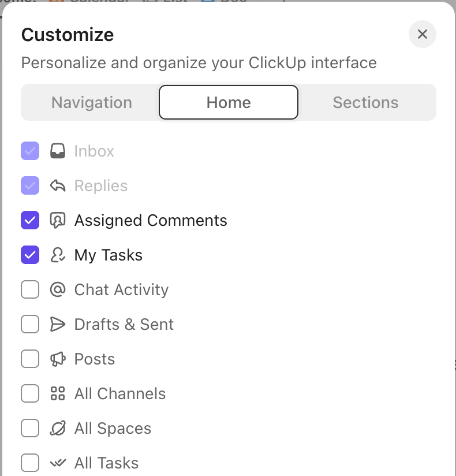456x476 pixels.
Task: Click the My Tasks person icon
Action: pos(58,255)
